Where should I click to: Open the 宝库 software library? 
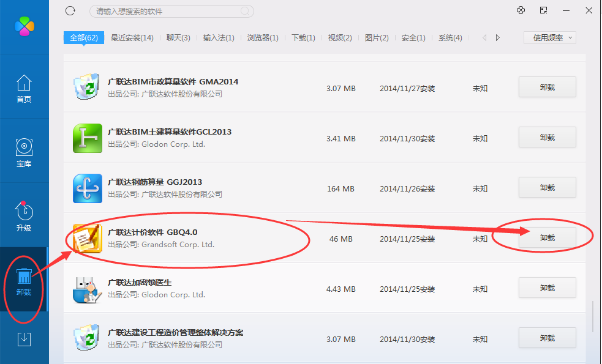click(x=24, y=153)
